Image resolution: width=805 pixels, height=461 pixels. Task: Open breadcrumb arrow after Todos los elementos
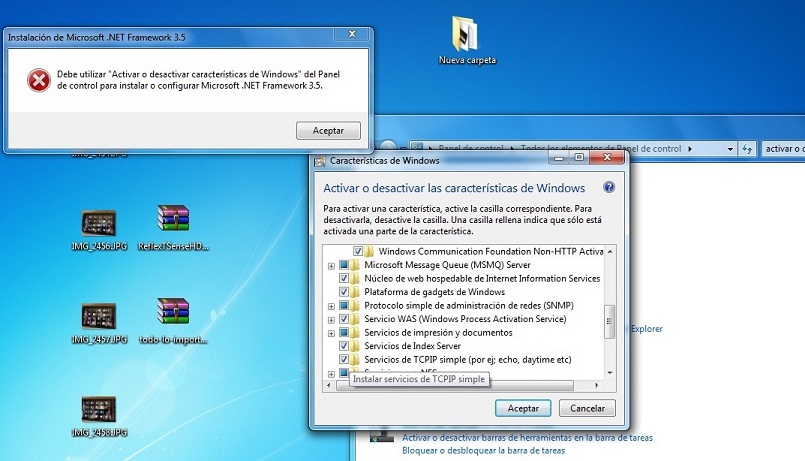coord(689,149)
